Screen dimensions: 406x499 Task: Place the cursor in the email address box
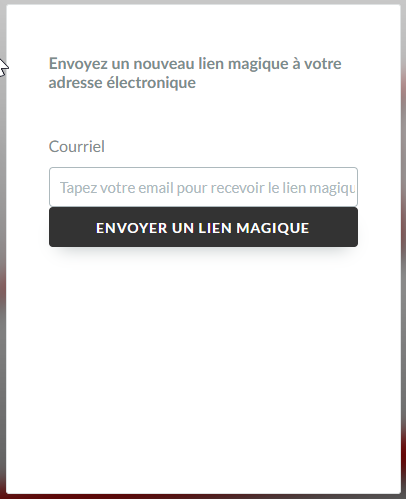[203, 187]
